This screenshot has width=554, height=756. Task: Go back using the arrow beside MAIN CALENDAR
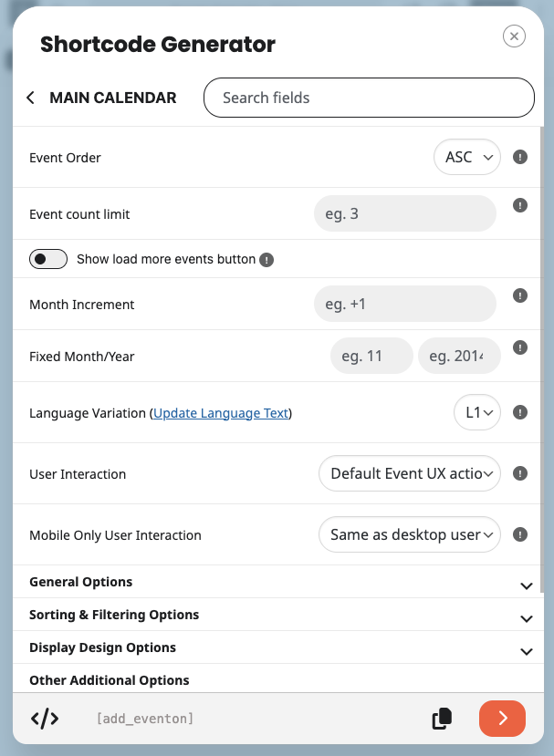[x=31, y=98]
